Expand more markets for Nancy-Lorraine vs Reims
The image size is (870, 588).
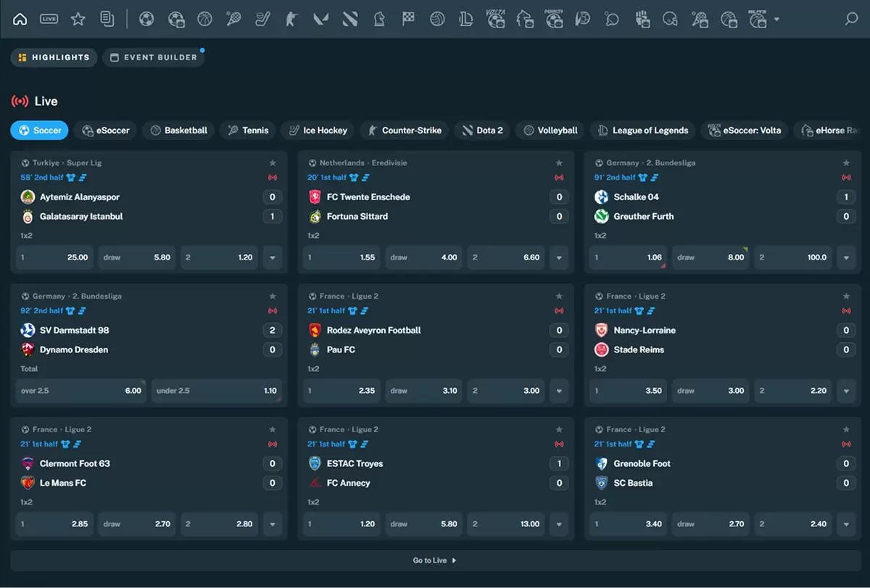[x=846, y=391]
